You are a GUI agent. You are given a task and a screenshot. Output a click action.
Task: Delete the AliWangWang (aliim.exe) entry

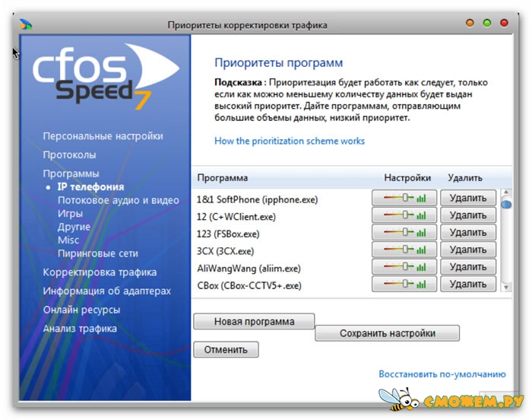pyautogui.click(x=468, y=267)
